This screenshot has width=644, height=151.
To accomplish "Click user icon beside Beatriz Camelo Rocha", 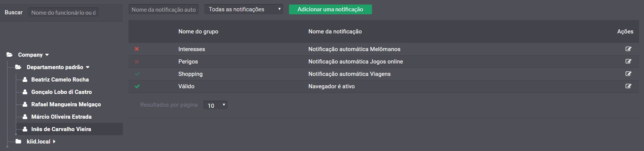I will (x=25, y=79).
